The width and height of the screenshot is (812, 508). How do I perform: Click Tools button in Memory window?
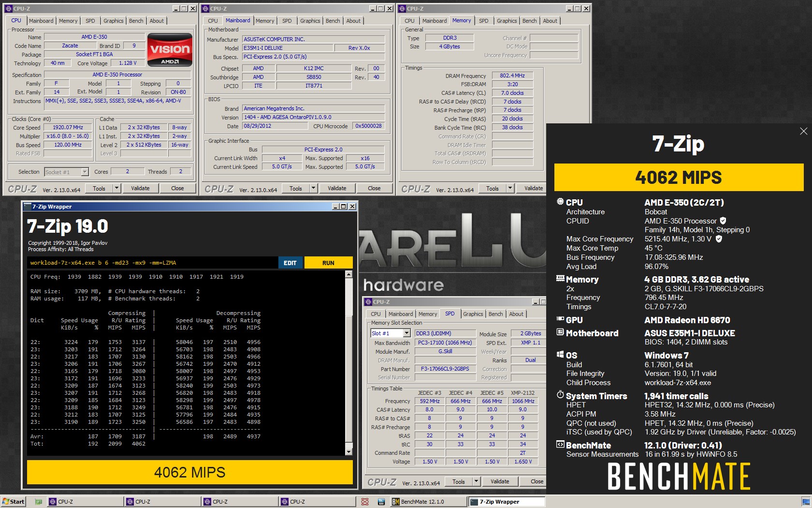[493, 188]
